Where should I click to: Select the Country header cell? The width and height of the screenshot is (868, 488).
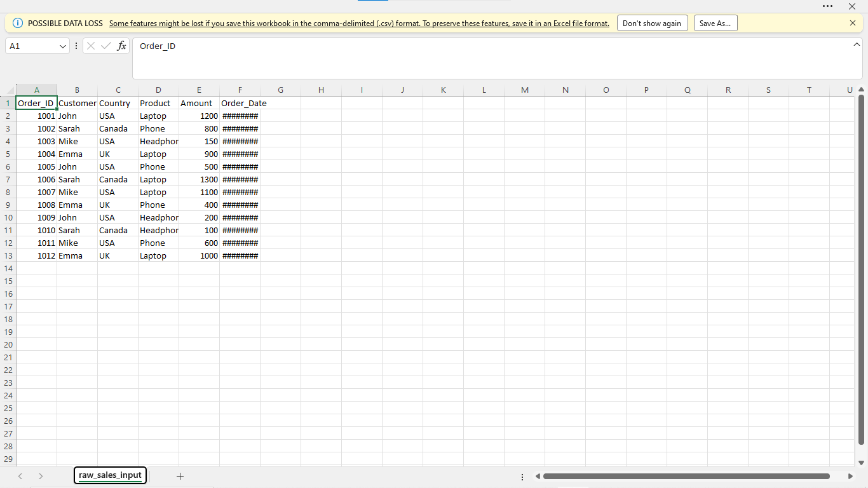point(118,103)
